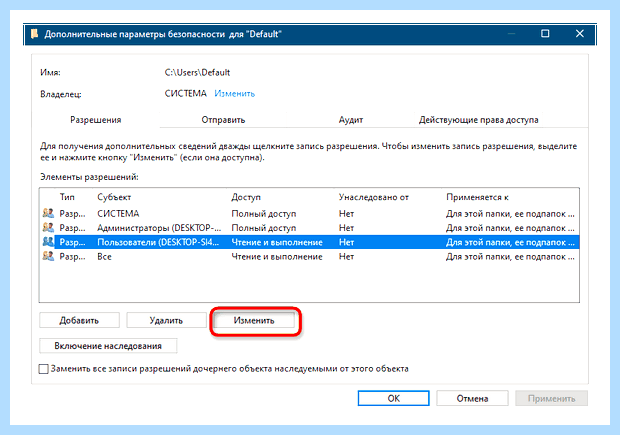Click Нет inheritance cell in the Все row
The height and width of the screenshot is (435, 620).
(346, 257)
